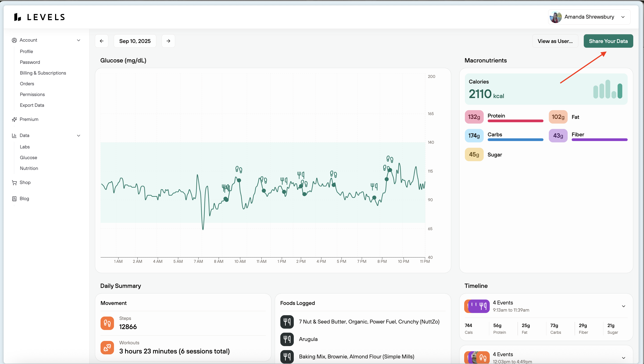
Task: Click the Premium sparkle icon in sidebar
Action: point(14,120)
